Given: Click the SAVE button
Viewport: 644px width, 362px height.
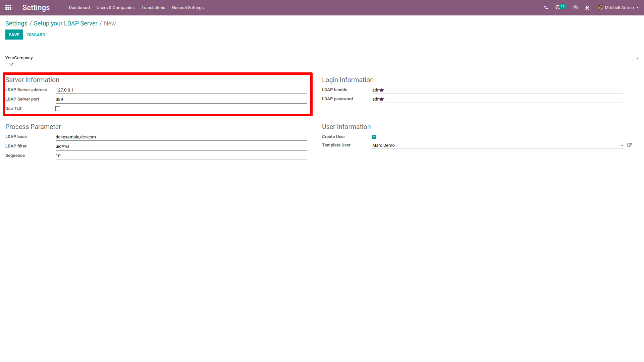Looking at the screenshot, I should 14,35.
